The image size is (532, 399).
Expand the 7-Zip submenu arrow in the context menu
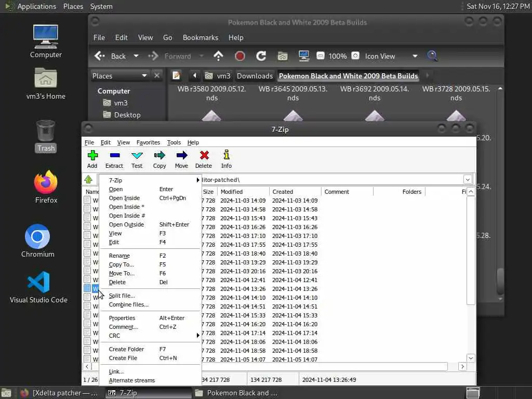coord(198,180)
